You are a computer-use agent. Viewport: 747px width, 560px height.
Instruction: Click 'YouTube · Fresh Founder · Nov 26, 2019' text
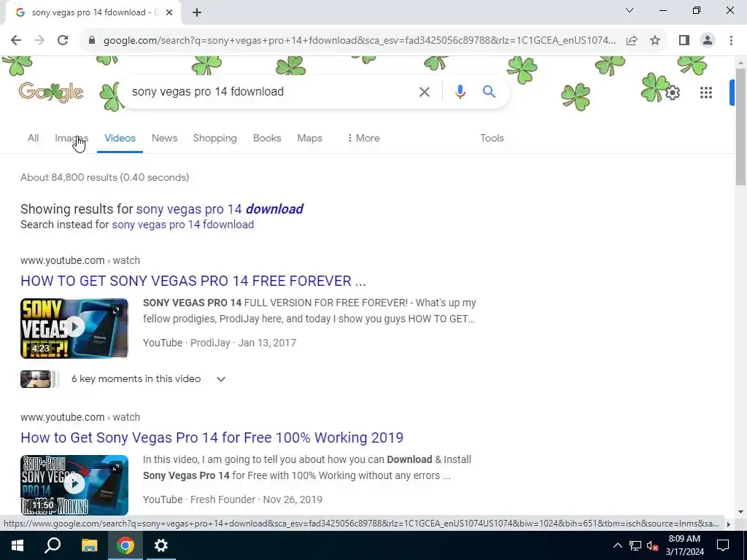[233, 499]
